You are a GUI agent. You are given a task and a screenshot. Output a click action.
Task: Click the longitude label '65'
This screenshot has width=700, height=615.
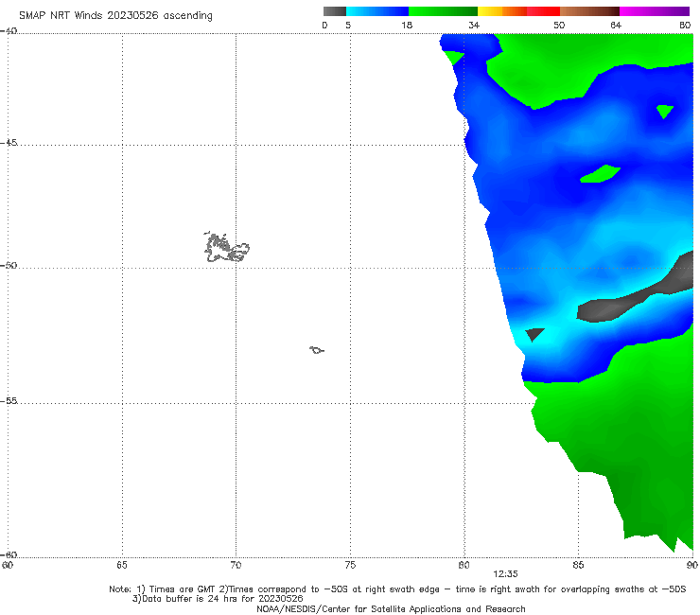(x=122, y=565)
